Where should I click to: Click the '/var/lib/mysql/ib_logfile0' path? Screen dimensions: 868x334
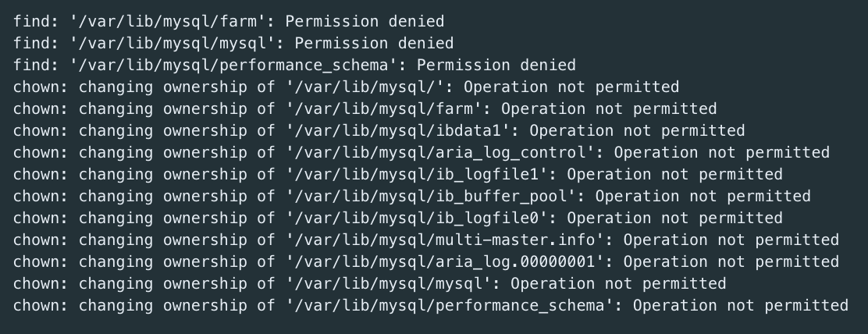418,218
